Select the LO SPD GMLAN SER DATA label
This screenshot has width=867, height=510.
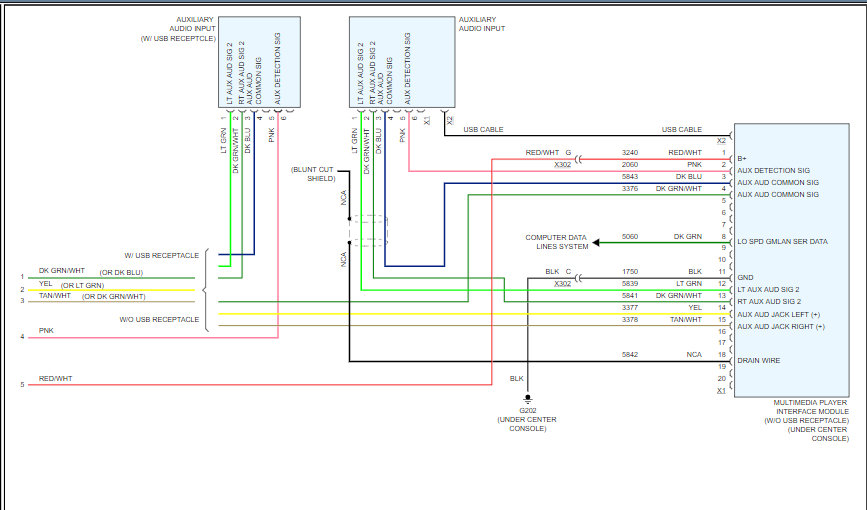(x=782, y=242)
